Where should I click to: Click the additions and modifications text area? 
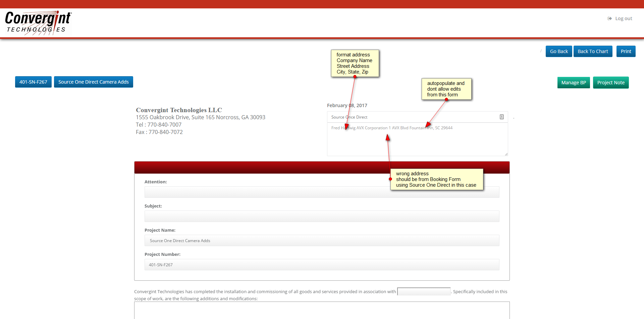click(x=322, y=310)
